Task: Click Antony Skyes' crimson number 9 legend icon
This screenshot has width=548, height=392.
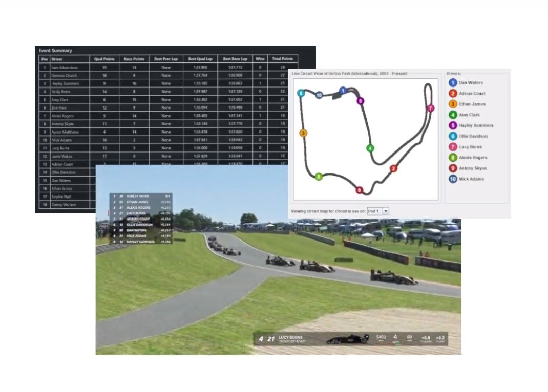Action: click(x=453, y=168)
